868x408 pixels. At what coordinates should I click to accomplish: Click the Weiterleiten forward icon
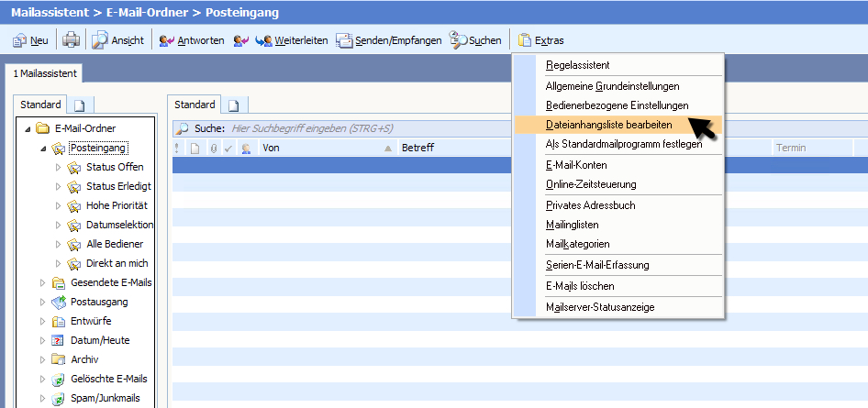[263, 40]
